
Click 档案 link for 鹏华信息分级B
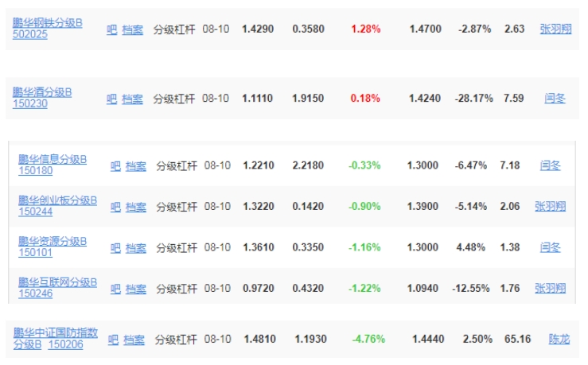pyautogui.click(x=135, y=165)
